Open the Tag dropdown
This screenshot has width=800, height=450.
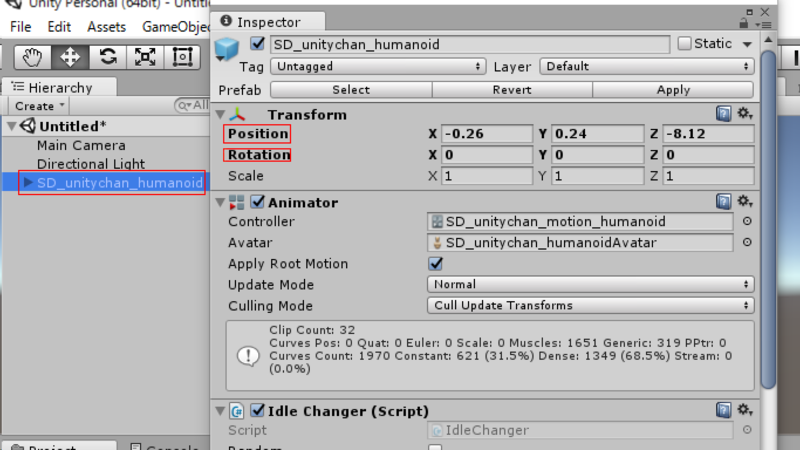[378, 66]
